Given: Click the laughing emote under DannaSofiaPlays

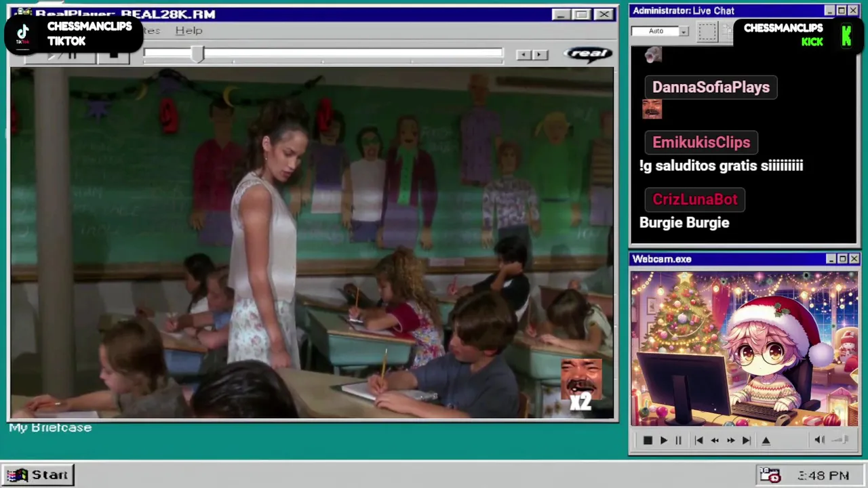Looking at the screenshot, I should [x=652, y=109].
